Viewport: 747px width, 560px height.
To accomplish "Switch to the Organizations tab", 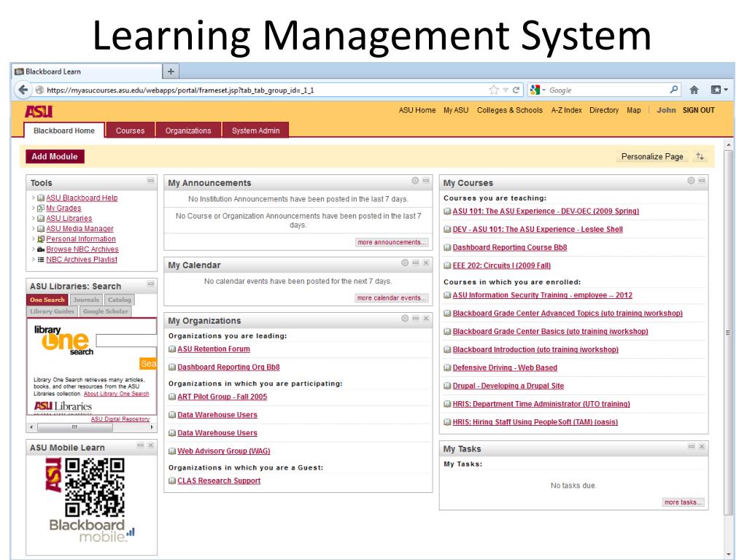I will (188, 131).
